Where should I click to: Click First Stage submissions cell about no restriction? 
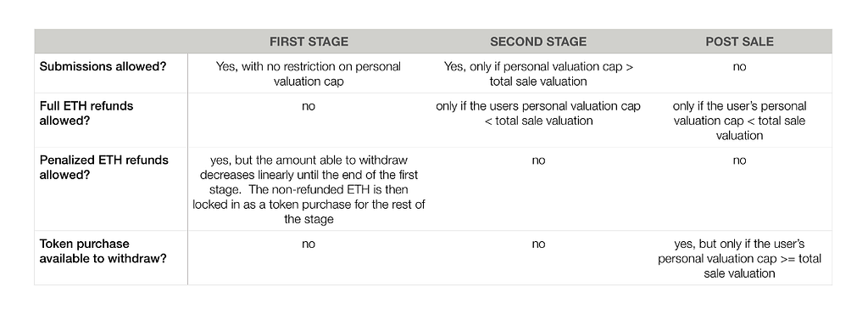309,74
